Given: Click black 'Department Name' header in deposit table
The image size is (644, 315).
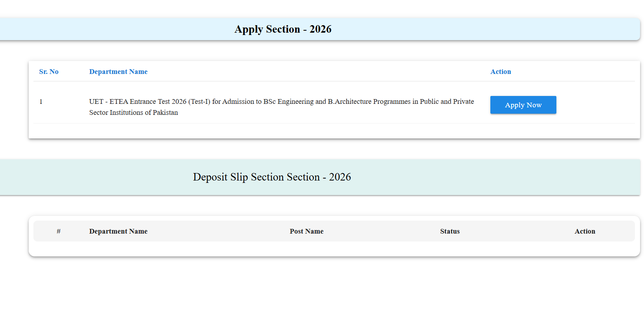Looking at the screenshot, I should [118, 231].
